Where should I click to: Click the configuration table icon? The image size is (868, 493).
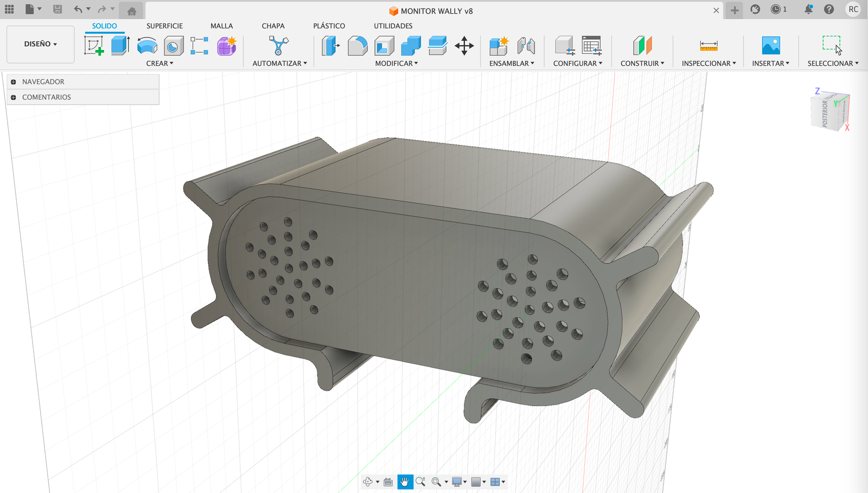point(591,46)
